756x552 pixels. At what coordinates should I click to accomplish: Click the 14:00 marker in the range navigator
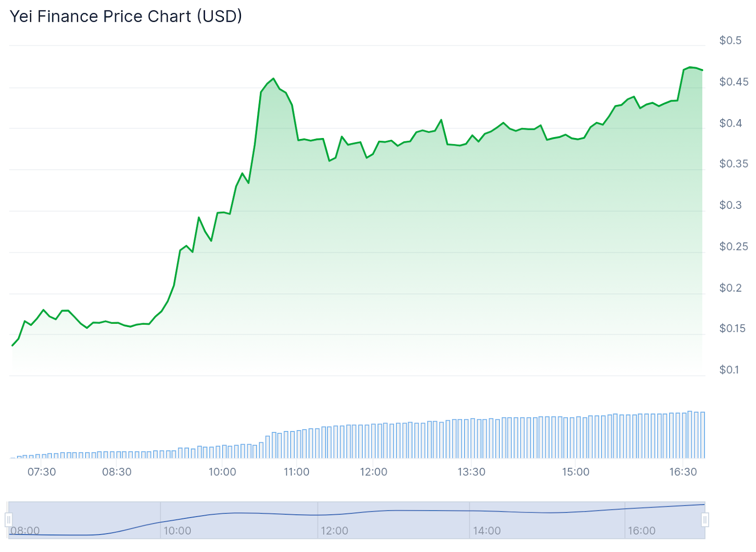[487, 531]
